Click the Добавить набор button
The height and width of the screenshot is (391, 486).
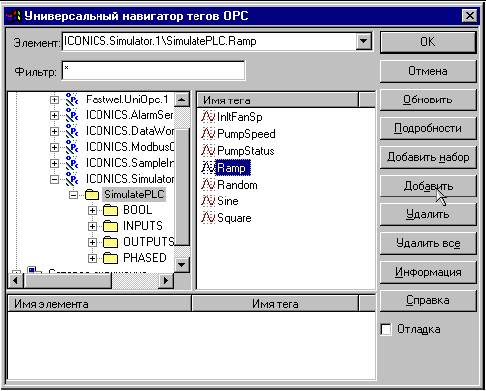[x=428, y=157]
